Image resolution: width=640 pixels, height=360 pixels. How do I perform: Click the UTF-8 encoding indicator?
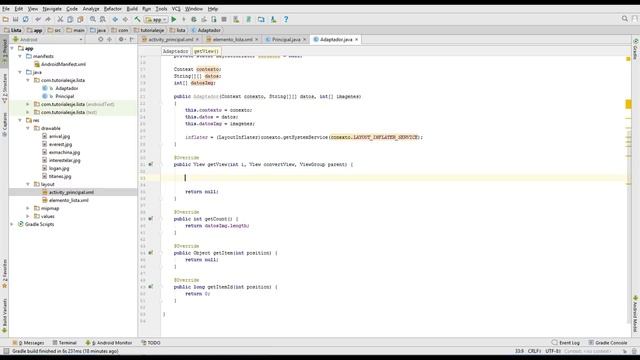pyautogui.click(x=553, y=351)
